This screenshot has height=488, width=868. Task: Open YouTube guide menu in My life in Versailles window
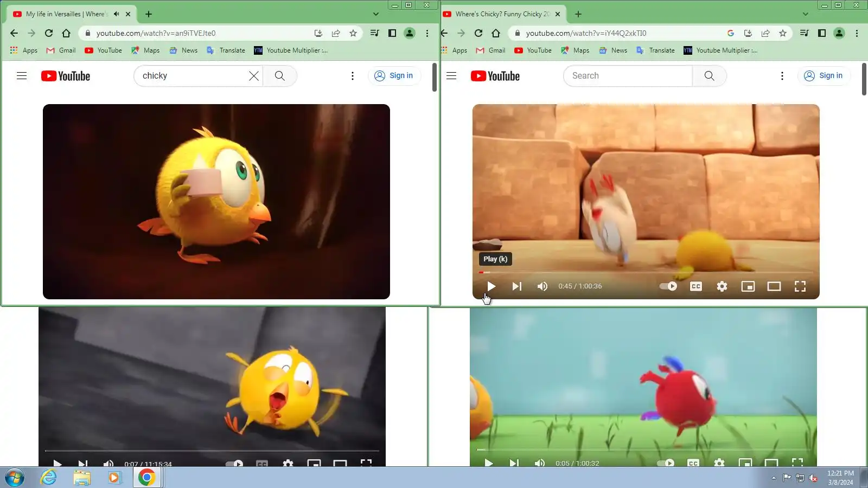(x=22, y=76)
